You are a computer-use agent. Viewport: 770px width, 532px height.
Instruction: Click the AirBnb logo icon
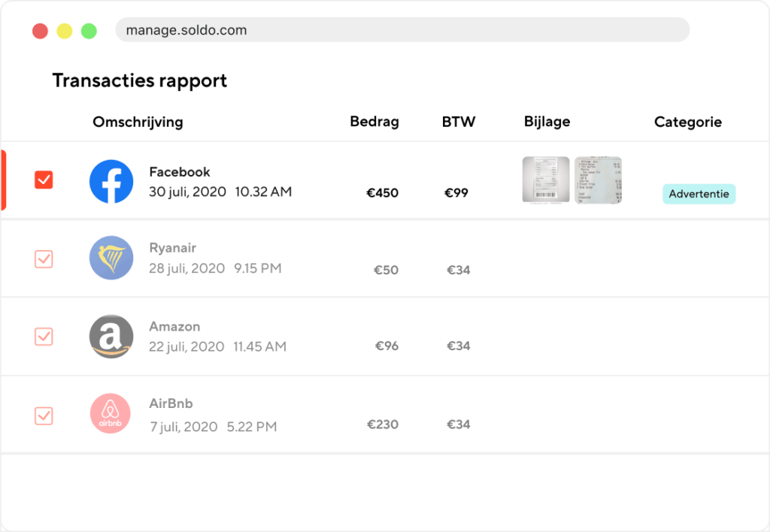(x=111, y=413)
